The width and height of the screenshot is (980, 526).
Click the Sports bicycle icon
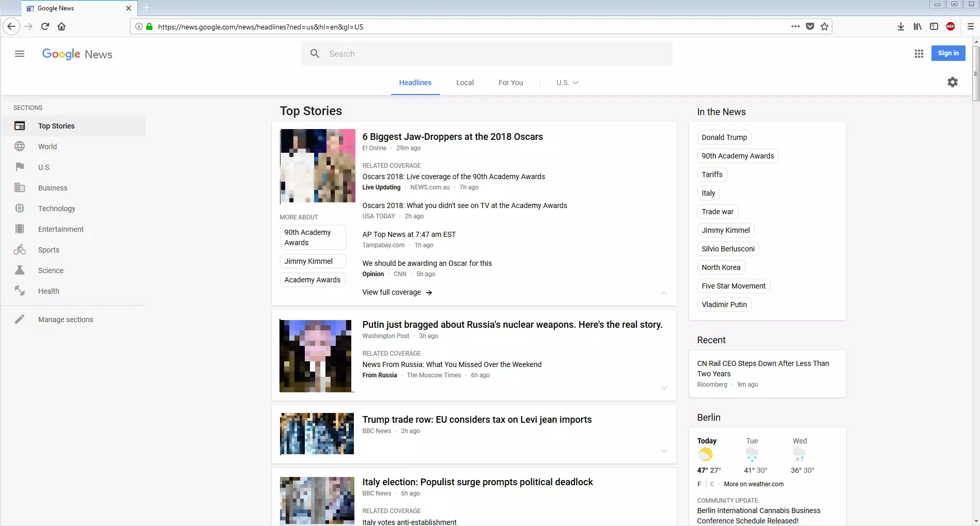(20, 250)
